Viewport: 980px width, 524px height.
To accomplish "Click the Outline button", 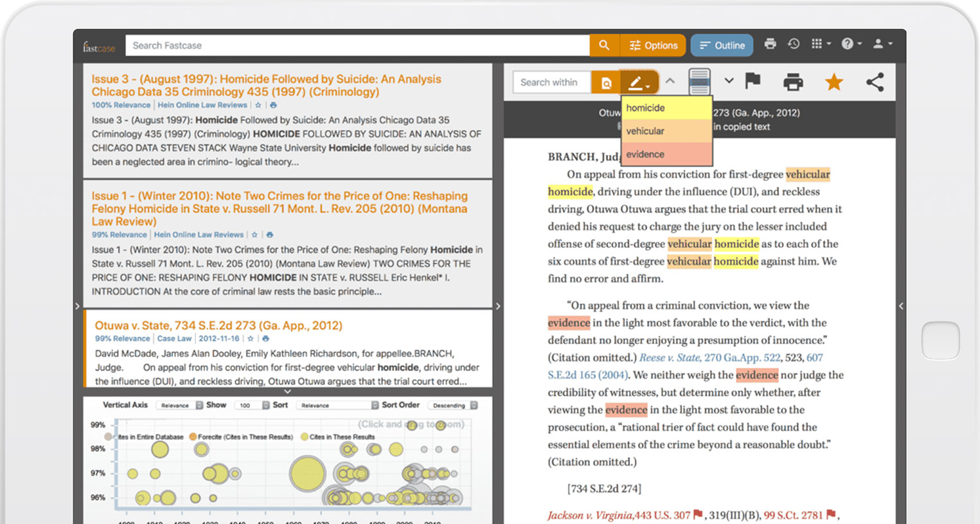I will click(722, 46).
